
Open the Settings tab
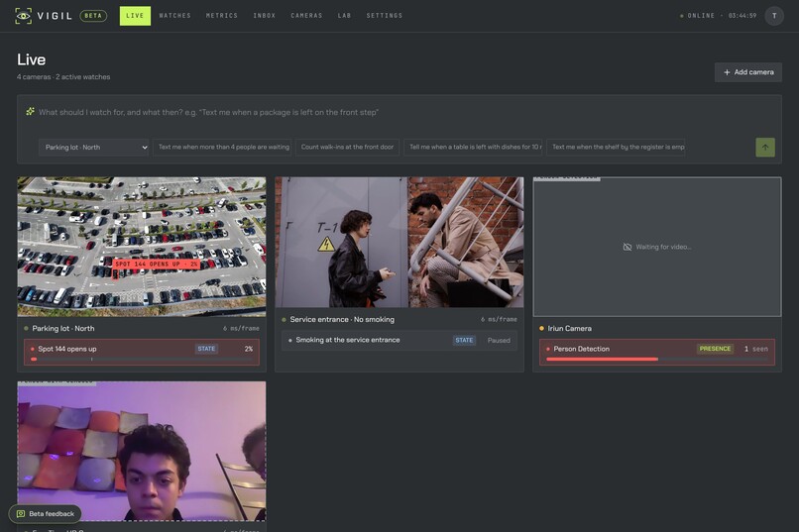385,16
